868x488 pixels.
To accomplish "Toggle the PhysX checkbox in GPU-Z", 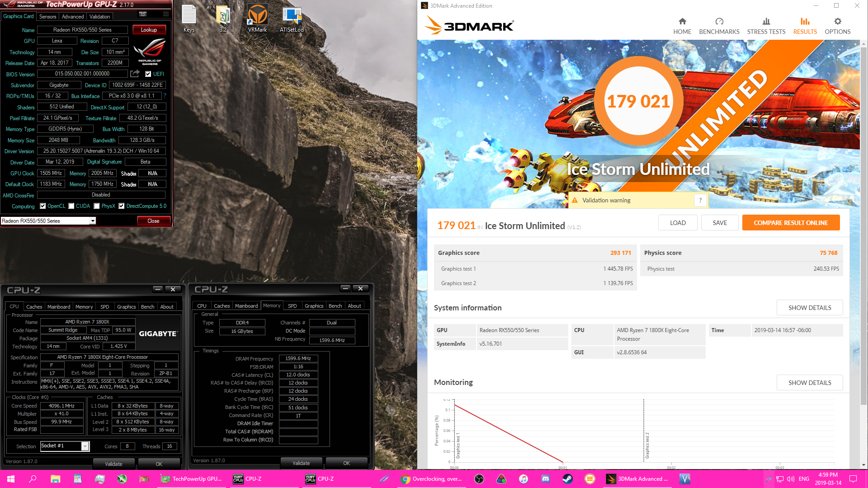I will [97, 206].
